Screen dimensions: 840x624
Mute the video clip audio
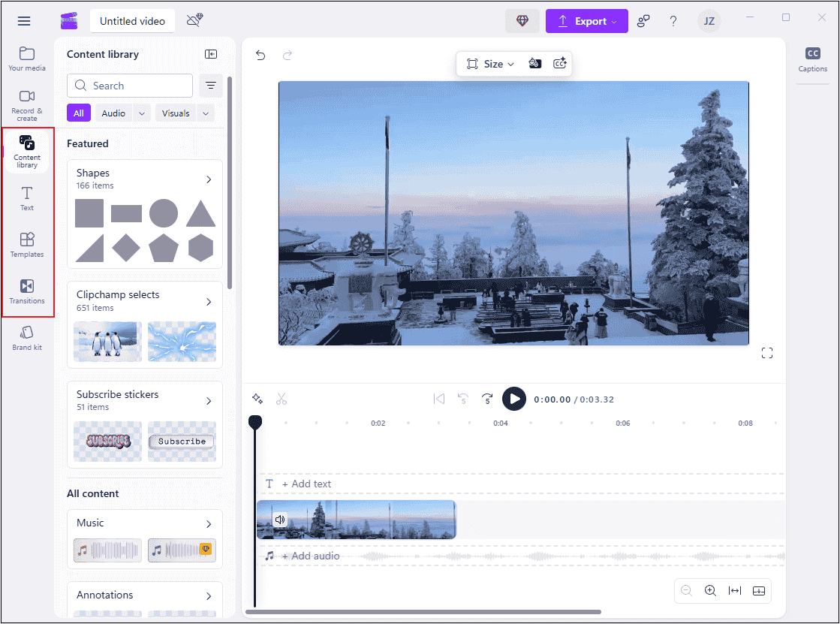(280, 520)
